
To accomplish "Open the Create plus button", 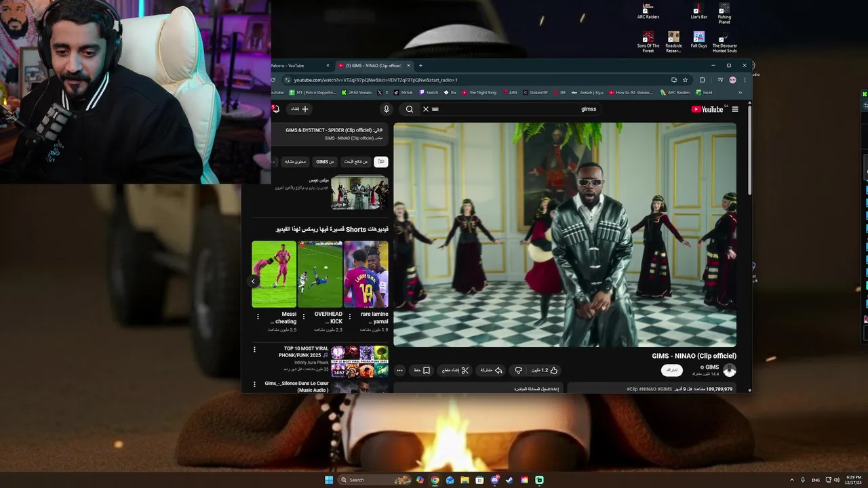I will pyautogui.click(x=300, y=109).
